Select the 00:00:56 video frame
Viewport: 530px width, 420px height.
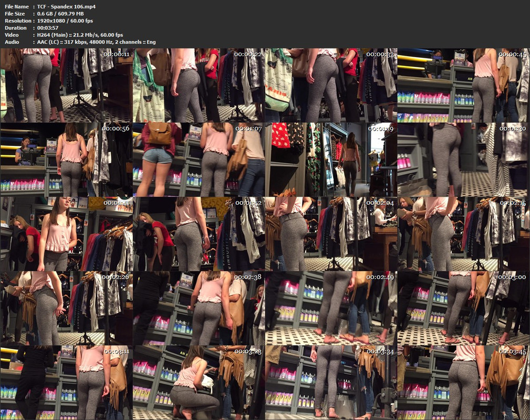tap(66, 158)
